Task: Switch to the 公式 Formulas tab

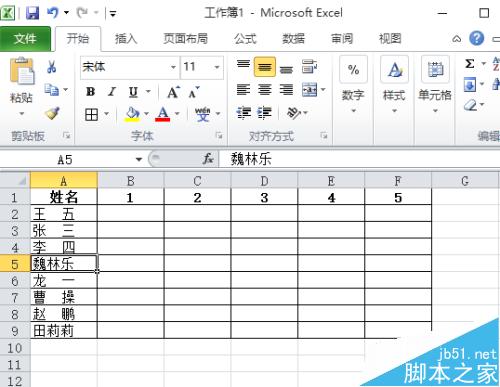Action: pyautogui.click(x=245, y=39)
